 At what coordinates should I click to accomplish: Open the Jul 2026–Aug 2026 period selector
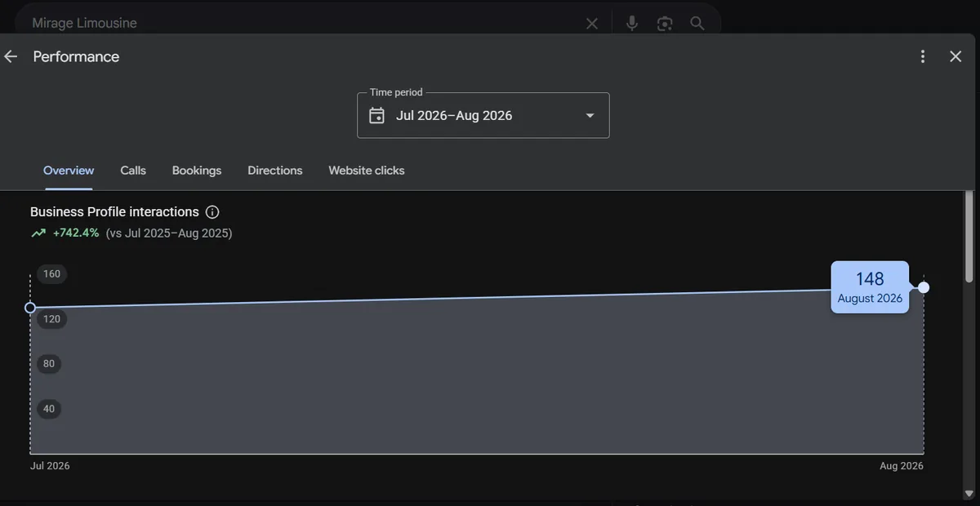pos(483,115)
